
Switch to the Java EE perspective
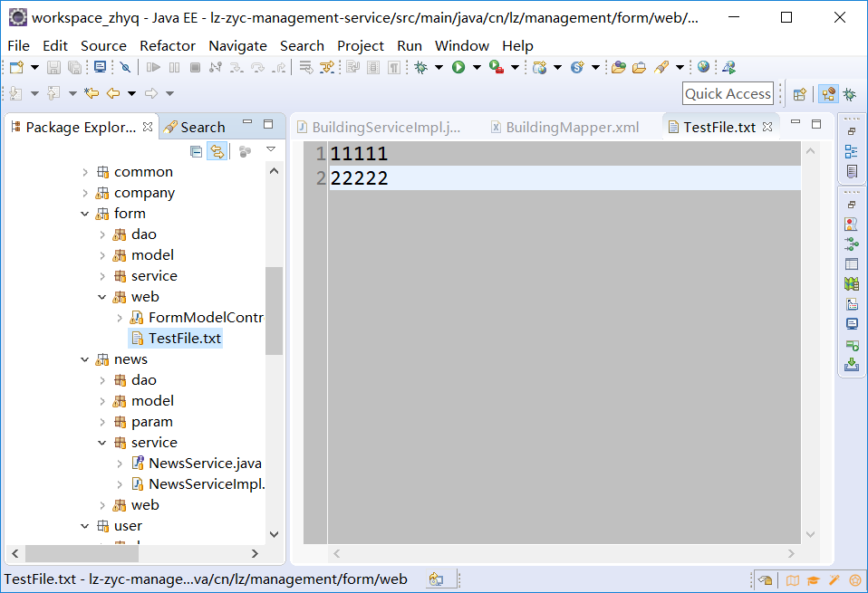point(829,94)
